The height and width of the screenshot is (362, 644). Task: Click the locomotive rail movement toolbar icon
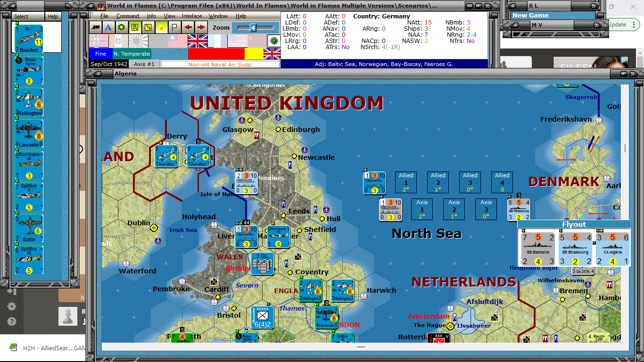pyautogui.click(x=96, y=27)
